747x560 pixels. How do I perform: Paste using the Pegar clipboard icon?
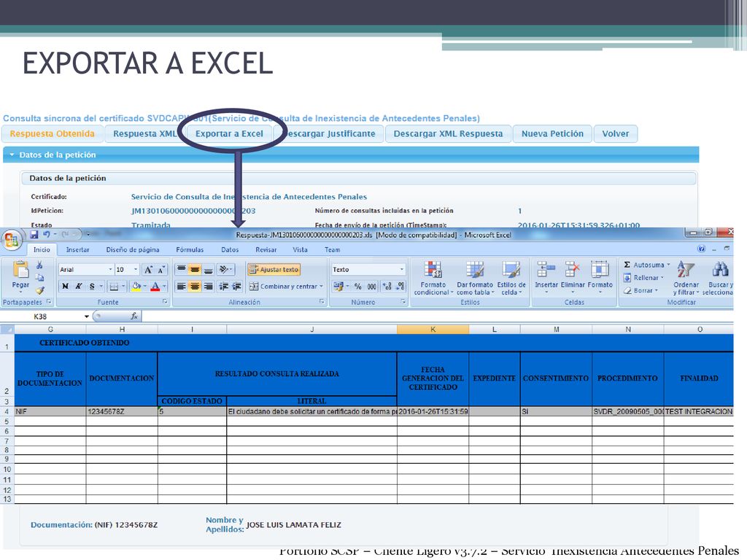pos(20,270)
